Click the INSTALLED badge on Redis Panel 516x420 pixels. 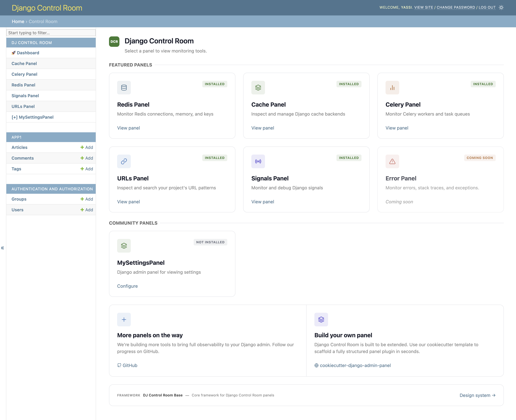215,84
